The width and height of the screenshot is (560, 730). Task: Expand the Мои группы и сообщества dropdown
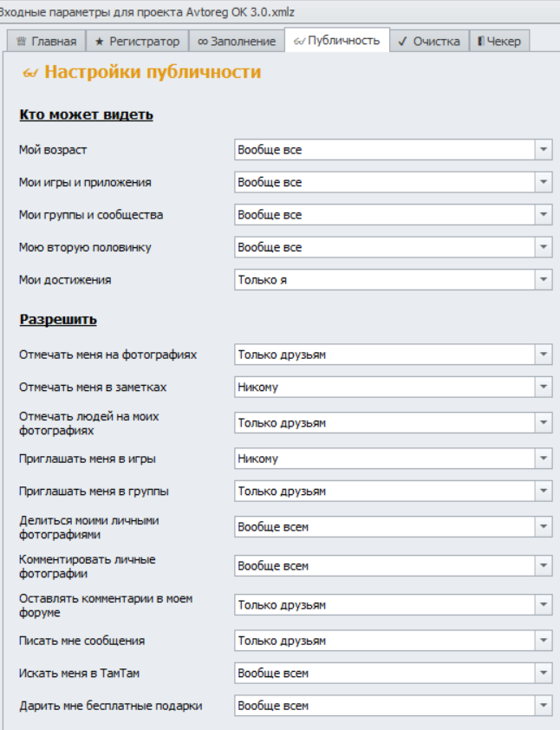pyautogui.click(x=544, y=215)
